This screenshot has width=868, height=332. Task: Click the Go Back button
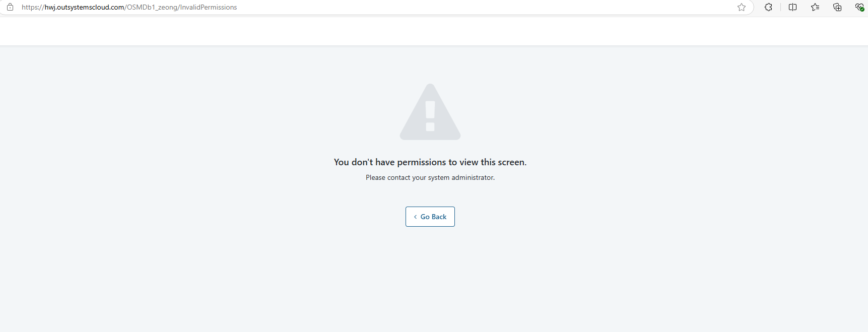click(x=430, y=217)
